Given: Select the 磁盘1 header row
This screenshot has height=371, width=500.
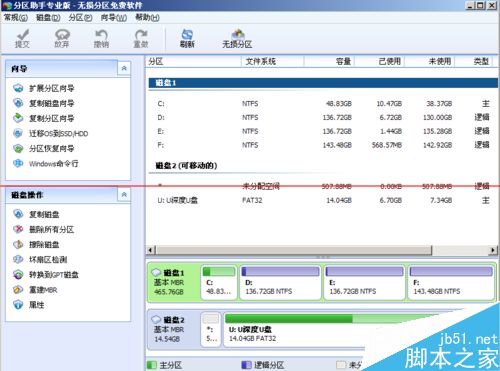Looking at the screenshot, I should [x=323, y=83].
